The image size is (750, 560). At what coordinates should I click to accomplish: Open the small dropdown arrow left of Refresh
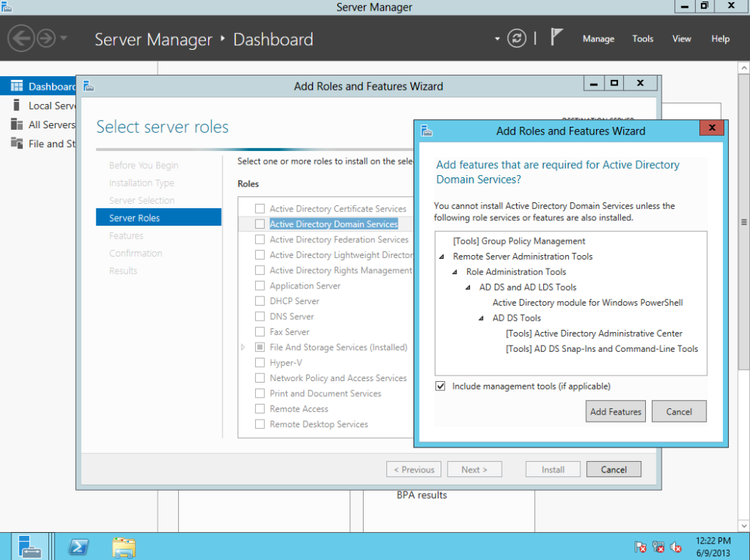click(497, 38)
